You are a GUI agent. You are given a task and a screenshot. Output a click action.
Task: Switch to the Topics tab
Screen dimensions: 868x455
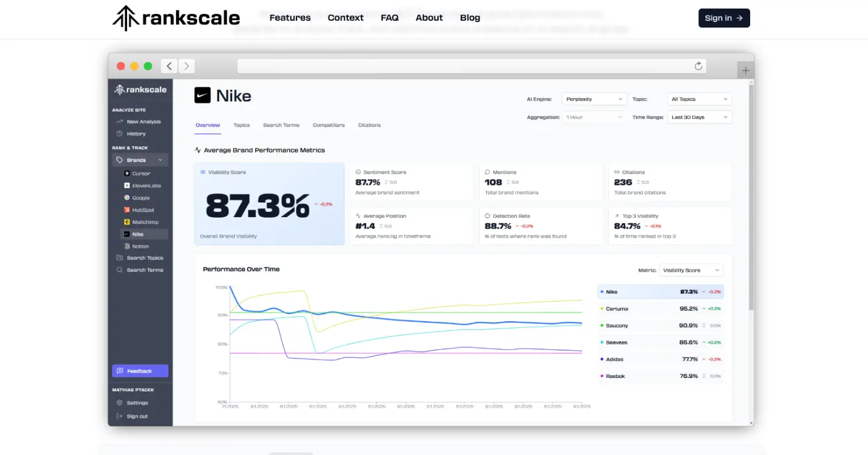click(x=241, y=125)
